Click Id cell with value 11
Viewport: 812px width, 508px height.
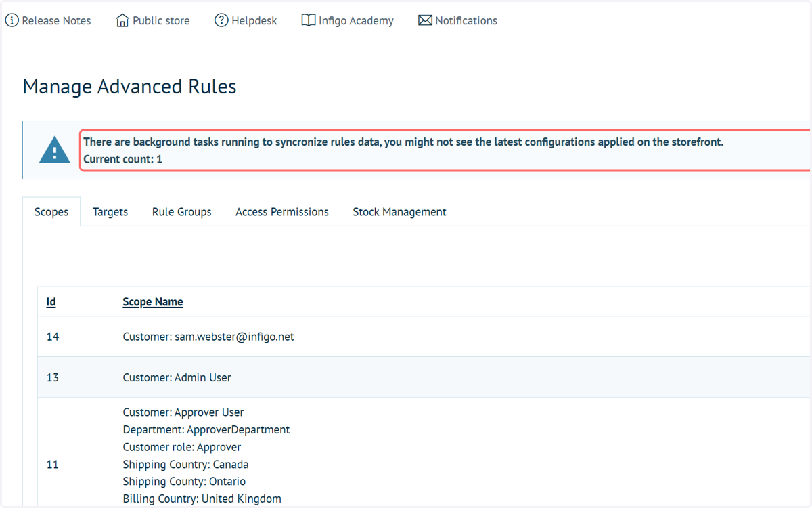[53, 465]
